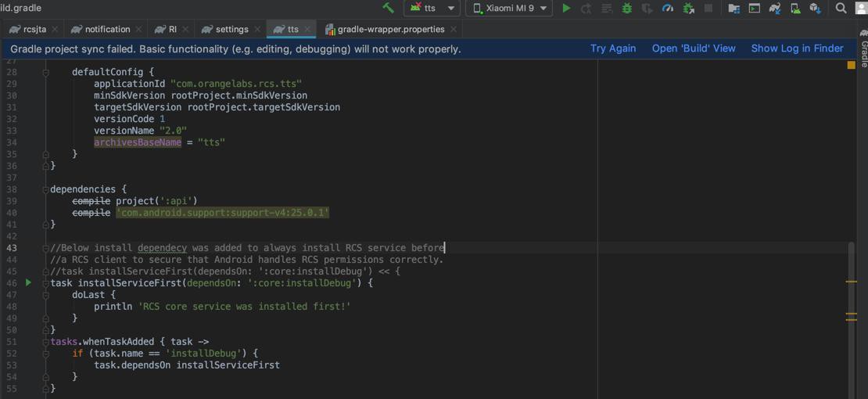Click the Search Everywhere magnifier icon
Image resolution: width=868 pixels, height=399 pixels.
tap(841, 8)
